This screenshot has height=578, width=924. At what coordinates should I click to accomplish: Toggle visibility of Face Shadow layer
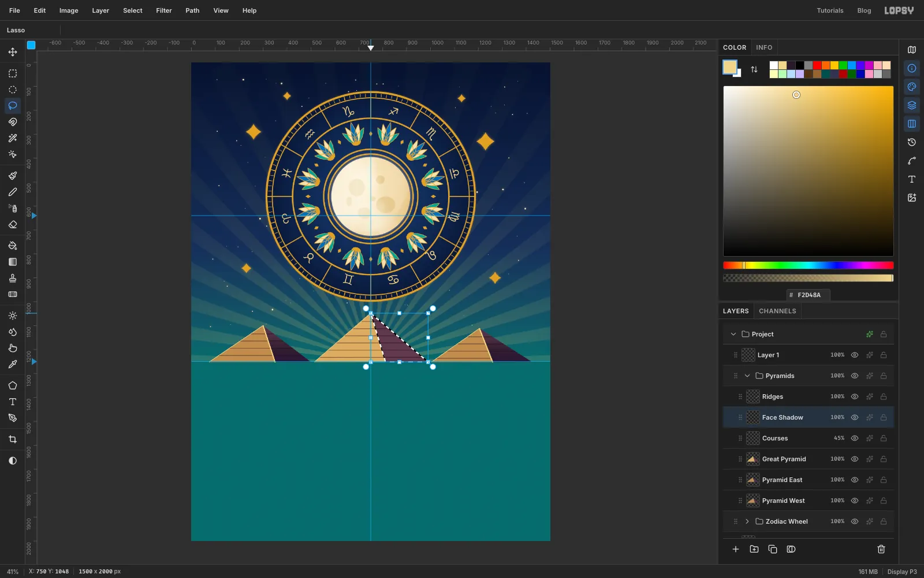point(855,417)
